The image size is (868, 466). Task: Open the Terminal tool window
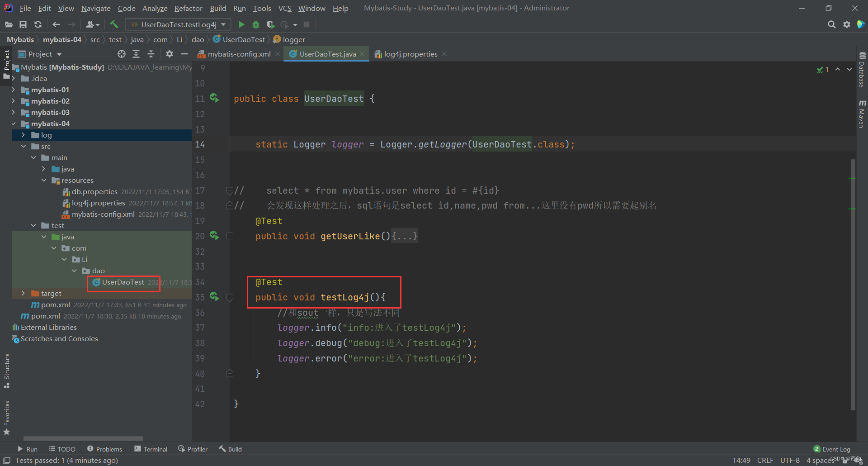click(151, 449)
